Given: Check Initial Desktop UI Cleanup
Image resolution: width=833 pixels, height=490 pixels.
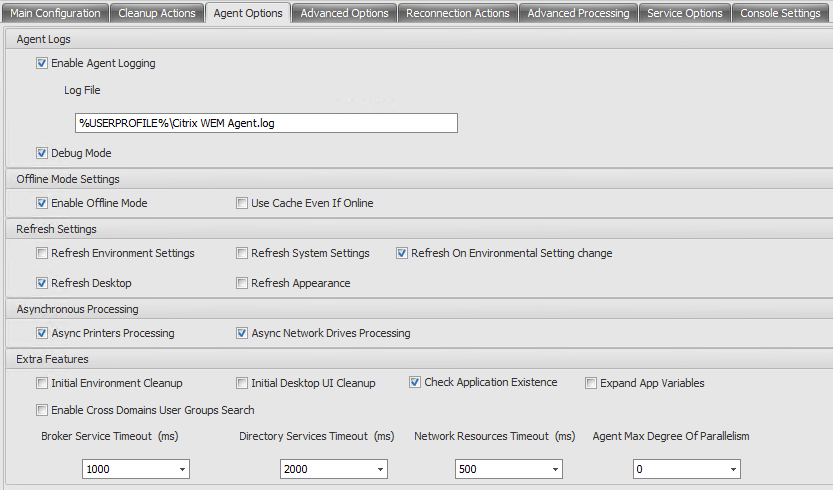Looking at the screenshot, I should click(242, 383).
